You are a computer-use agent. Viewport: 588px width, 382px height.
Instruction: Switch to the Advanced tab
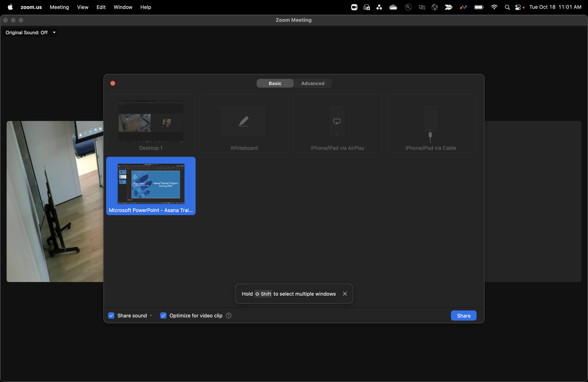(x=312, y=83)
